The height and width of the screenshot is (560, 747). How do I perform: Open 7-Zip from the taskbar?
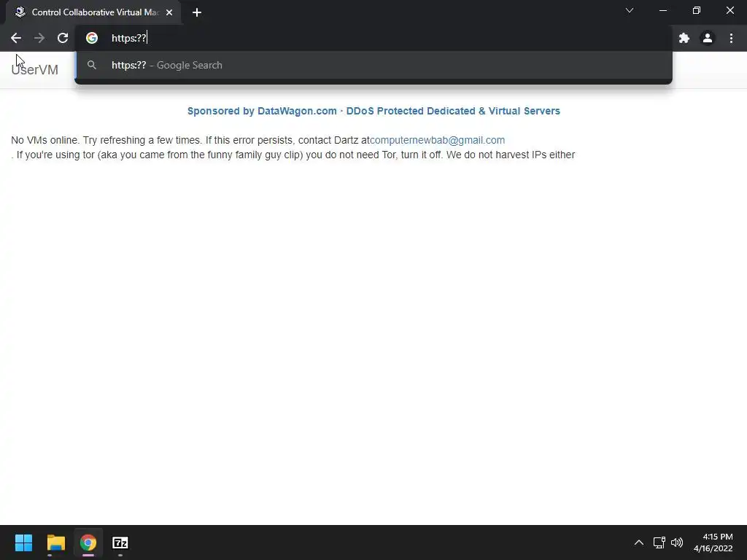coord(120,542)
